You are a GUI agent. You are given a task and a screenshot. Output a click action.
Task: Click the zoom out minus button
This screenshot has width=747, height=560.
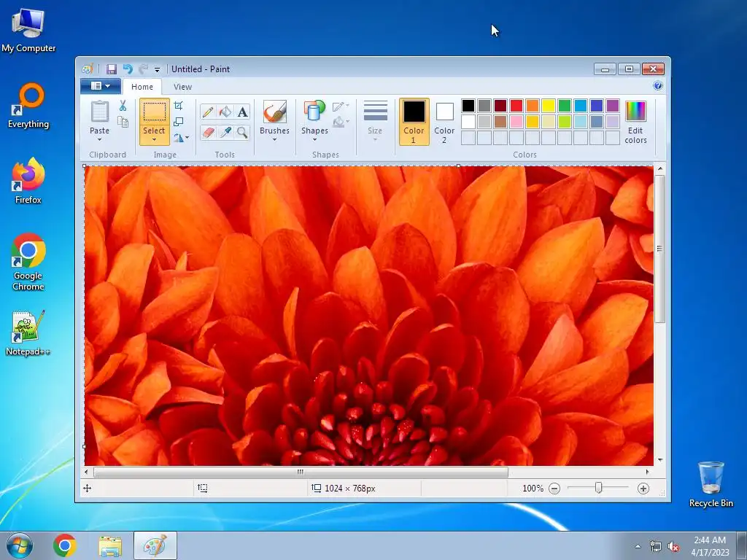[x=554, y=489]
